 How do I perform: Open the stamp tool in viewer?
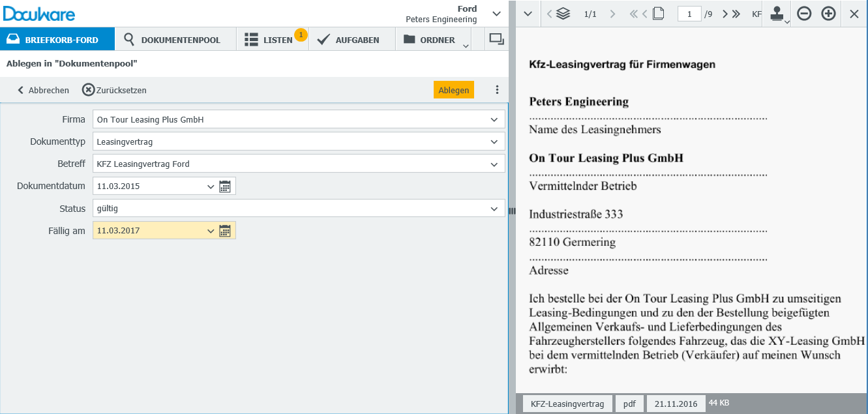coord(776,14)
